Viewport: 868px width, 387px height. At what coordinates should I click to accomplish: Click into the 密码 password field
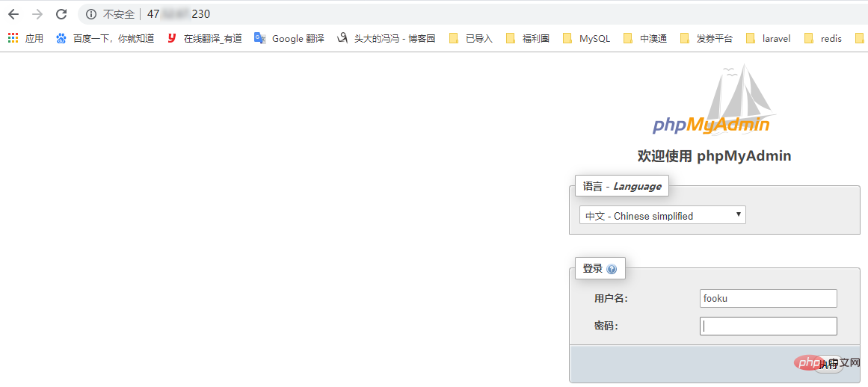pyautogui.click(x=769, y=326)
